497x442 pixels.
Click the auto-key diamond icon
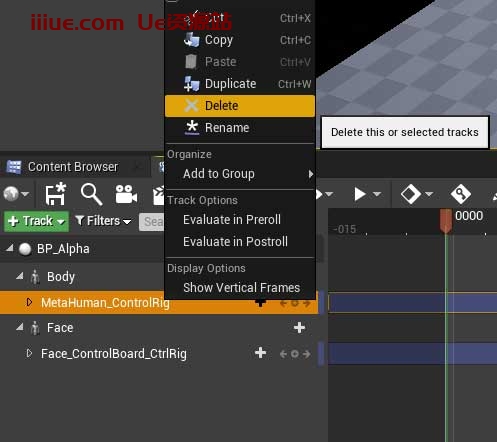(461, 194)
